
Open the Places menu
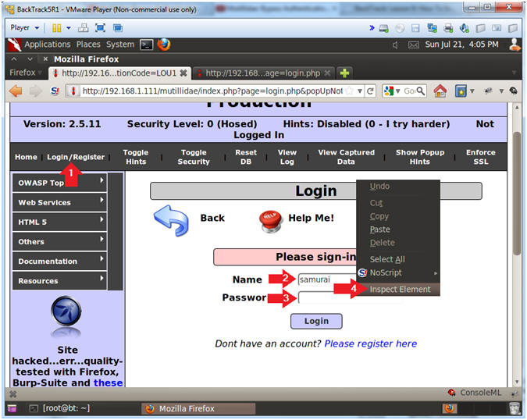pos(88,44)
